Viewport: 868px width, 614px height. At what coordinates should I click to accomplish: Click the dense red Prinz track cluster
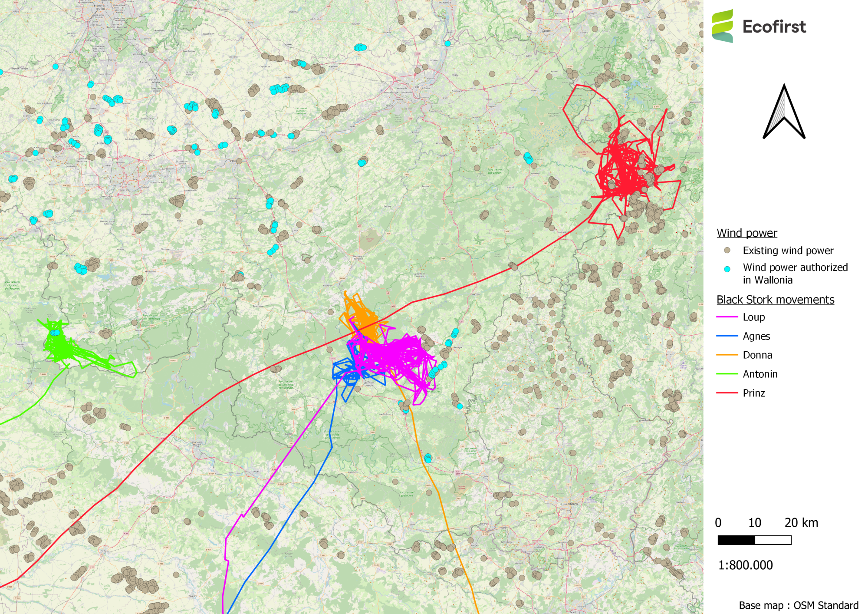[x=624, y=169]
